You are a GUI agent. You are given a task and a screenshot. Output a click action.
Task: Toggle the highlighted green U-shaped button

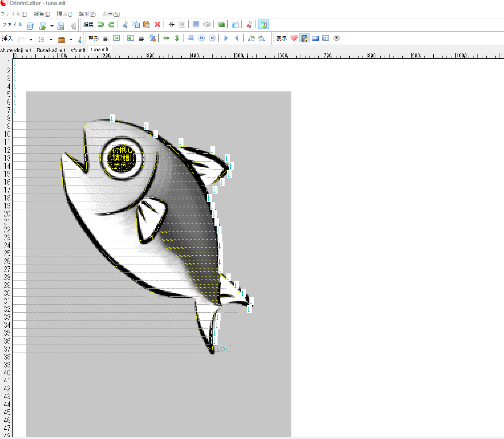[263, 25]
